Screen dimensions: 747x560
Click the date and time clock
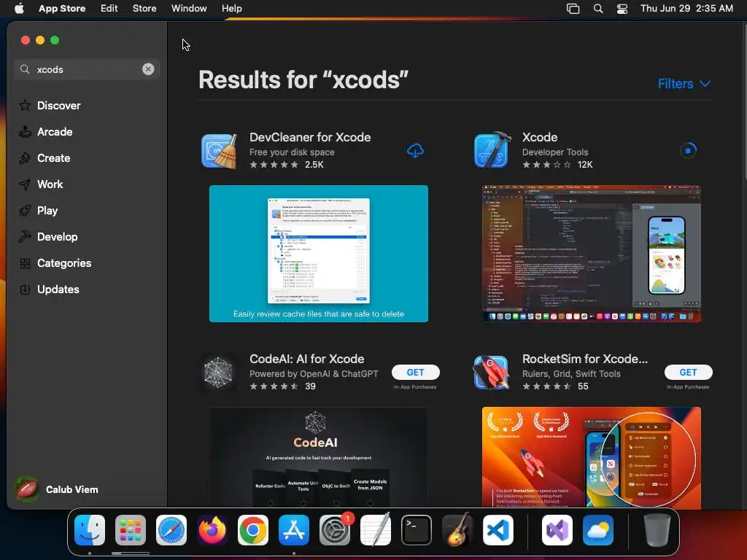click(686, 8)
